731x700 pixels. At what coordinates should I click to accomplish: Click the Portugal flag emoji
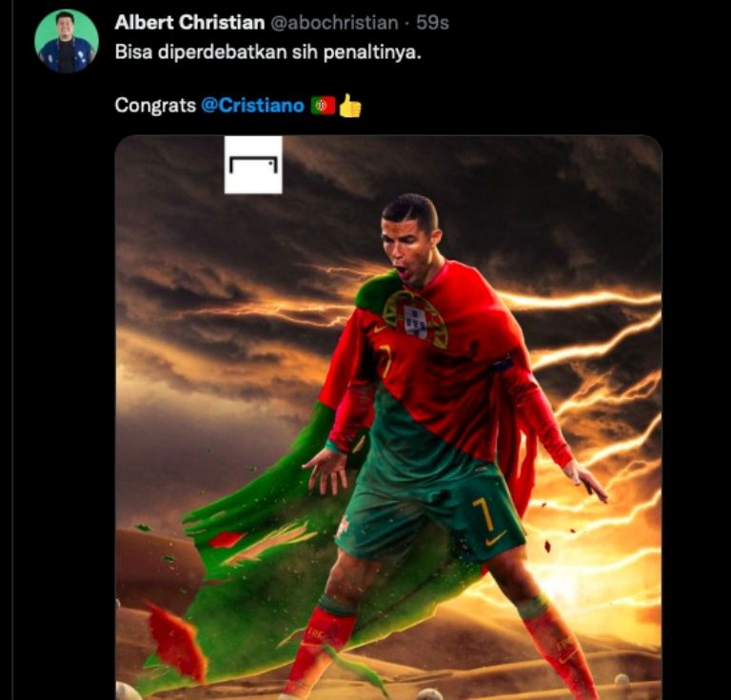coord(323,106)
